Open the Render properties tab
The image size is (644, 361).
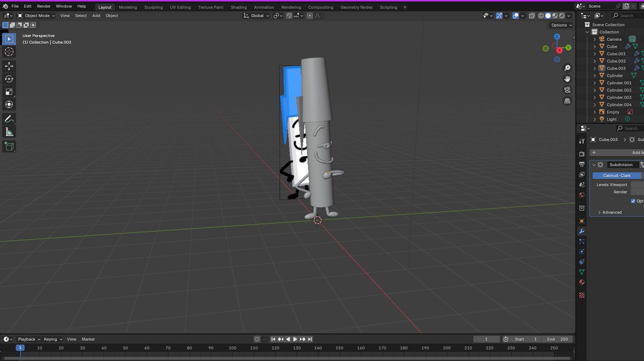(x=582, y=154)
